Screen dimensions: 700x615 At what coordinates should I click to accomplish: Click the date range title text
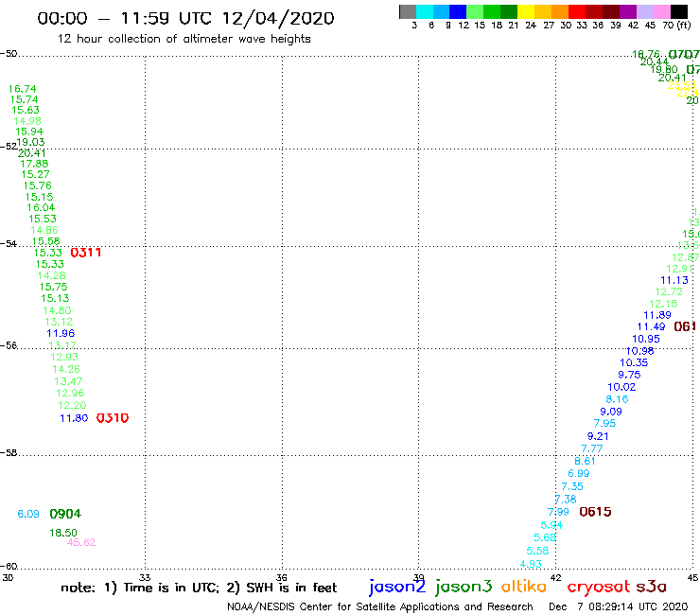click(x=185, y=18)
